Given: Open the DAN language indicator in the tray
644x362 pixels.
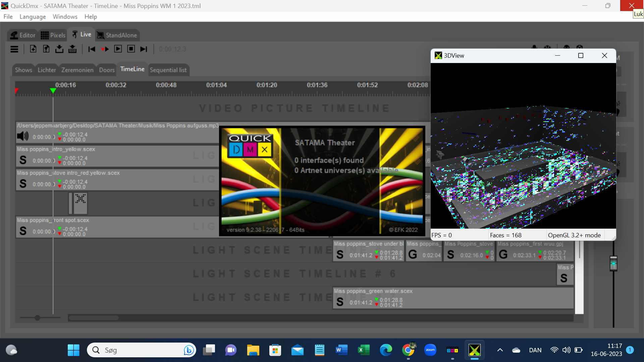Looking at the screenshot, I should click(535, 350).
